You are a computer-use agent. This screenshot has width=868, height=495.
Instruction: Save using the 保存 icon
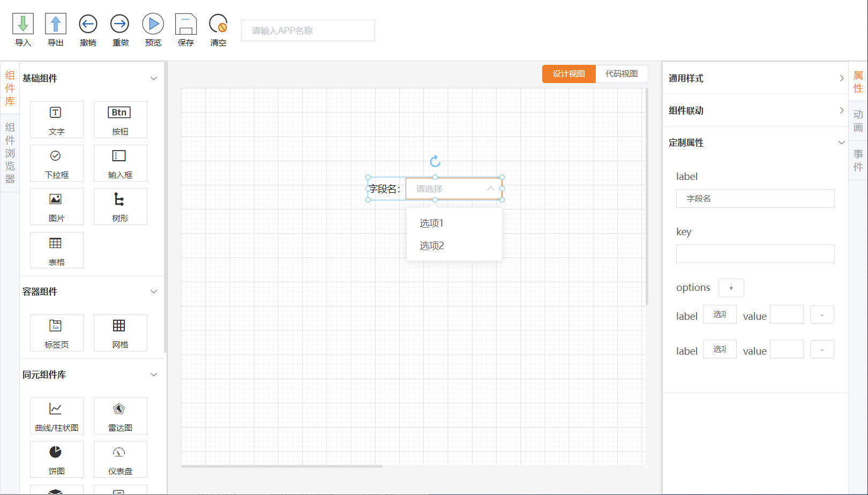click(x=186, y=24)
